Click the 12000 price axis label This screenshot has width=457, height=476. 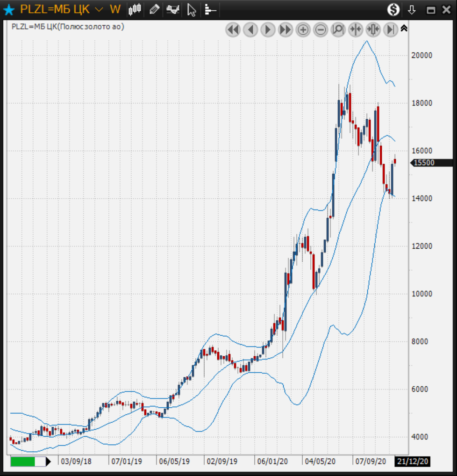pyautogui.click(x=421, y=246)
